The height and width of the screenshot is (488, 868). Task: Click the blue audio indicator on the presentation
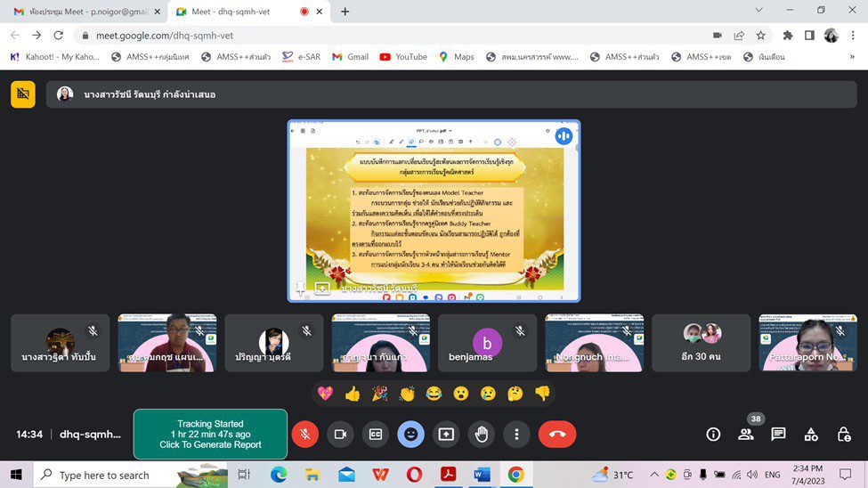pos(564,136)
